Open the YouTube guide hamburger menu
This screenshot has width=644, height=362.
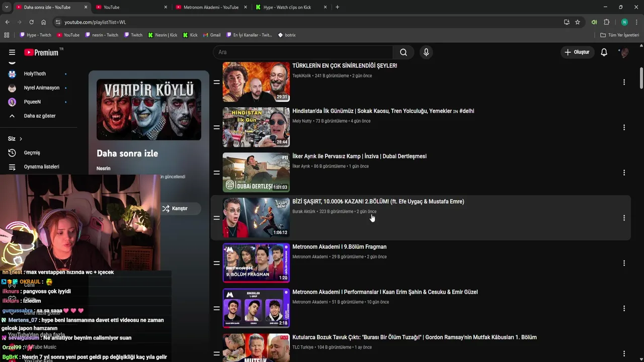tap(12, 52)
